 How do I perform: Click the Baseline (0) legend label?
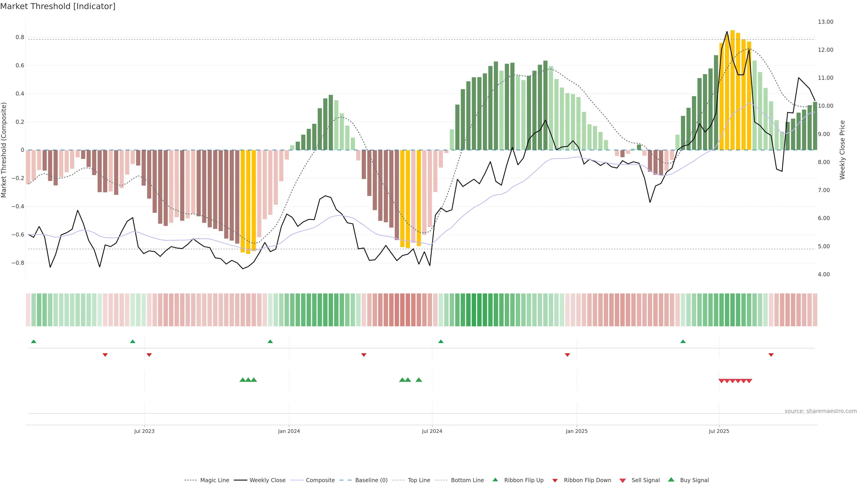(x=371, y=480)
